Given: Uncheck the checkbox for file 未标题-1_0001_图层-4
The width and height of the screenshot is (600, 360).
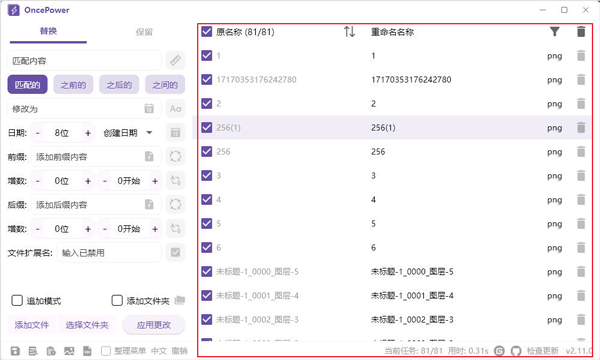Looking at the screenshot, I should 207,295.
